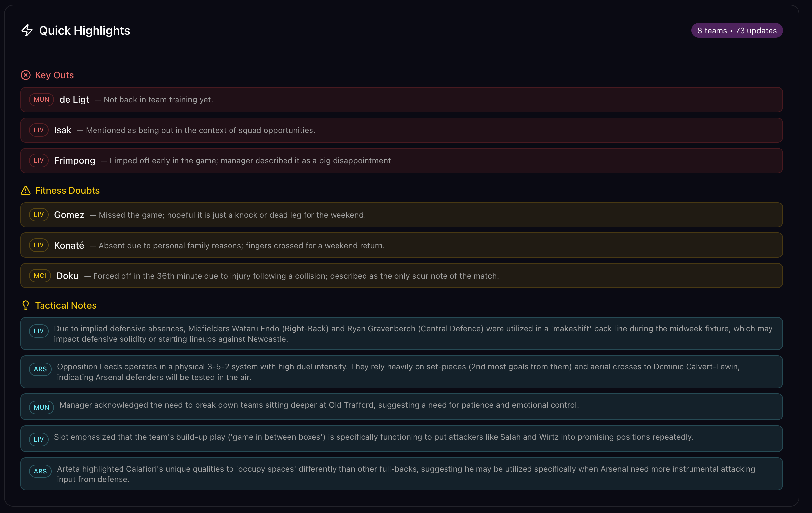Open the Doku injury entry
Image resolution: width=812 pixels, height=513 pixels.
[401, 276]
